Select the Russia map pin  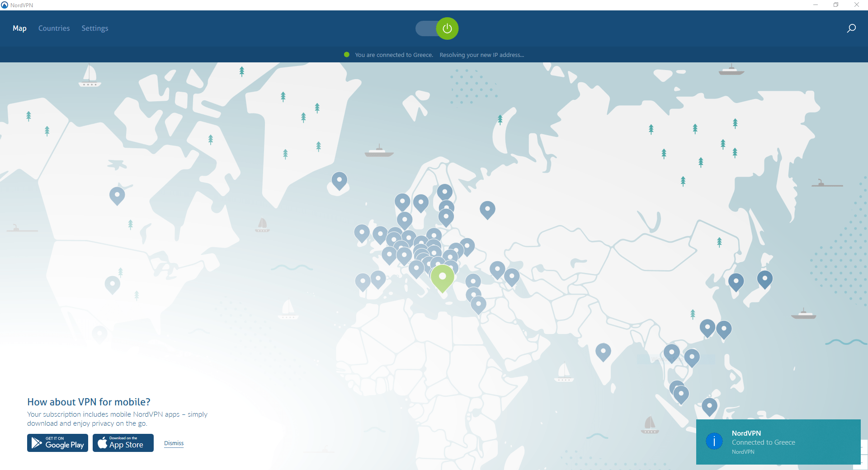click(487, 209)
